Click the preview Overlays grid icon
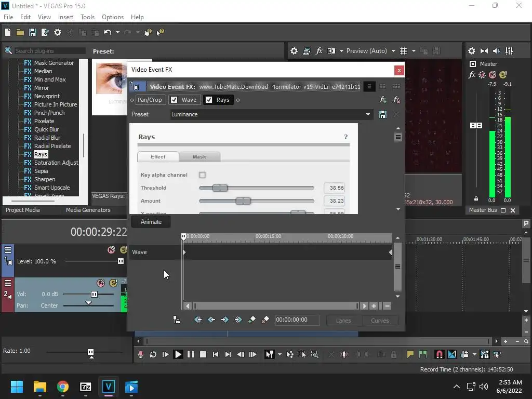Viewport: 532px width, 399px height. tap(403, 51)
